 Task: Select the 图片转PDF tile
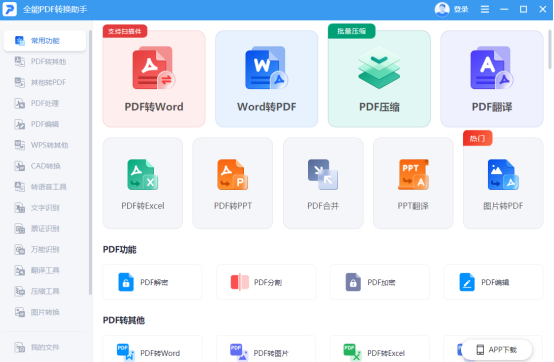[x=503, y=183]
